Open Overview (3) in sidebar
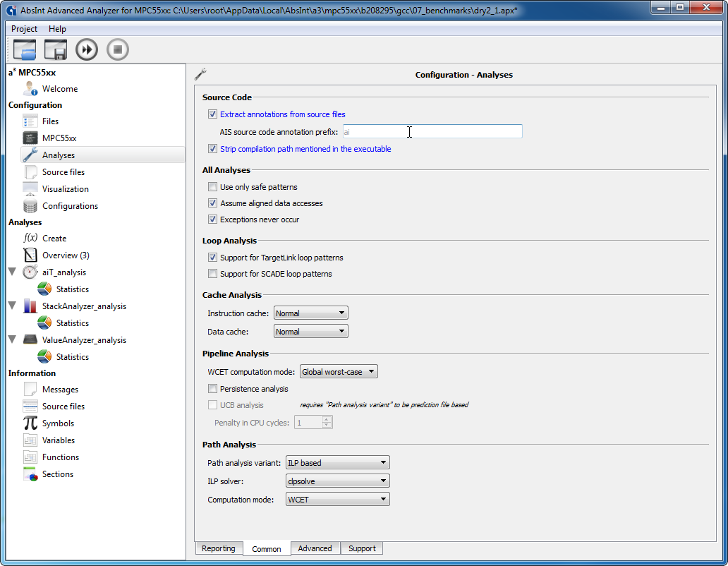 pyautogui.click(x=66, y=255)
